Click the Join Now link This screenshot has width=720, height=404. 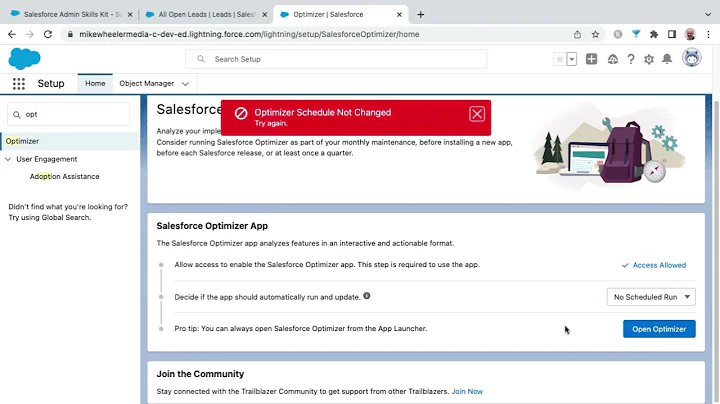(x=467, y=392)
